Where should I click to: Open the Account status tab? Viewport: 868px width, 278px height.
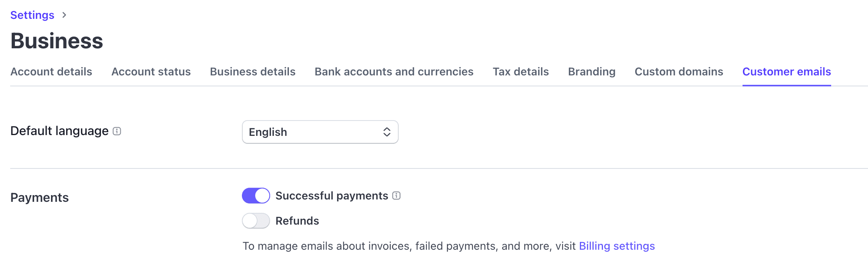151,72
